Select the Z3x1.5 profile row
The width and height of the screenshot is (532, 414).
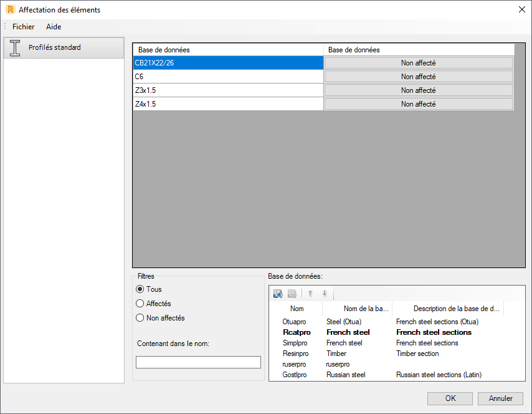229,90
